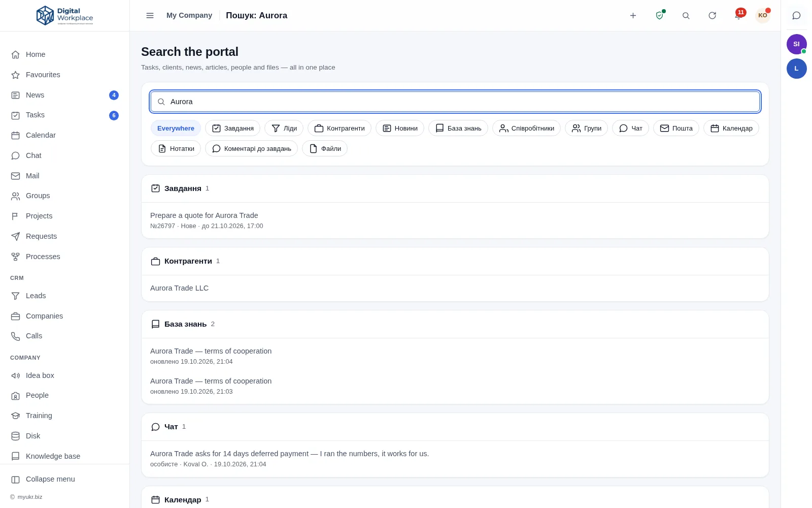
Task: Open Disk in the sidebar
Action: click(x=64, y=436)
